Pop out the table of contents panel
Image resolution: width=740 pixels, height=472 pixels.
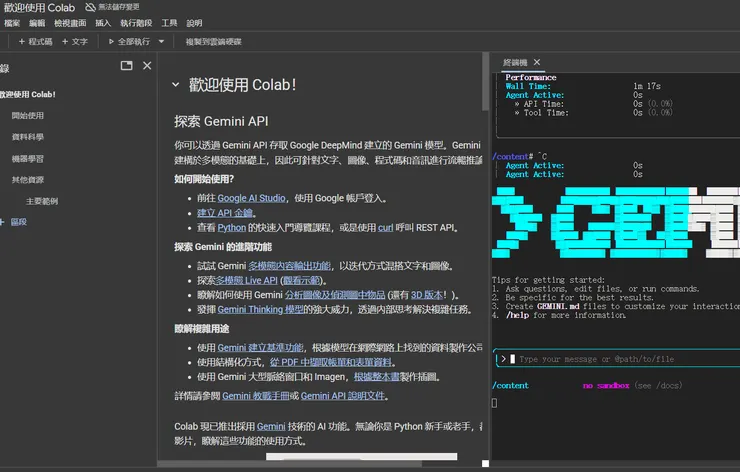pos(126,66)
